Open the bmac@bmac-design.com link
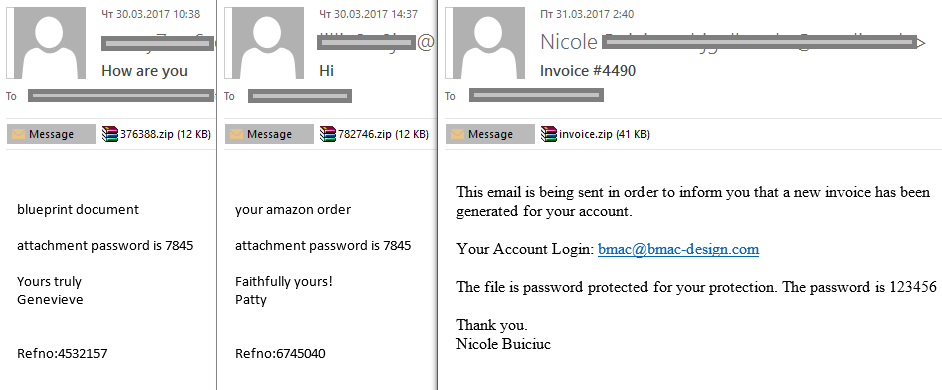Image resolution: width=942 pixels, height=390 pixels. coord(678,249)
